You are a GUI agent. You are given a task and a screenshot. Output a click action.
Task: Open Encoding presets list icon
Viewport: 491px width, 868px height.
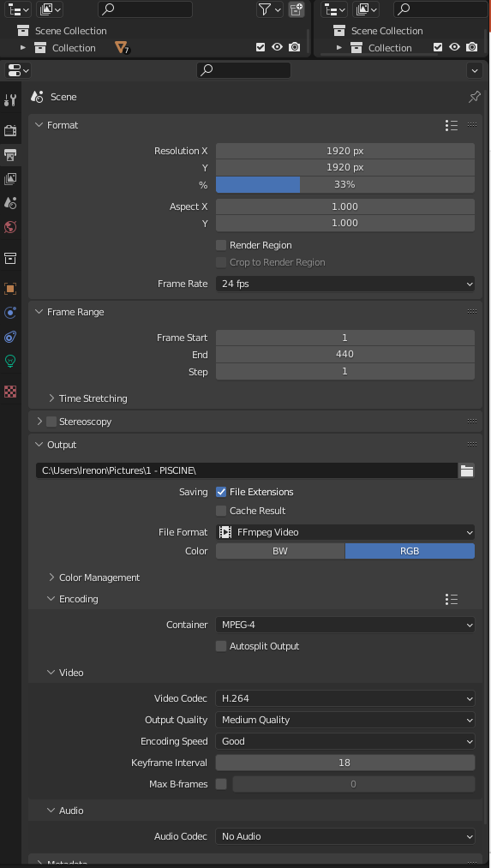(x=451, y=599)
